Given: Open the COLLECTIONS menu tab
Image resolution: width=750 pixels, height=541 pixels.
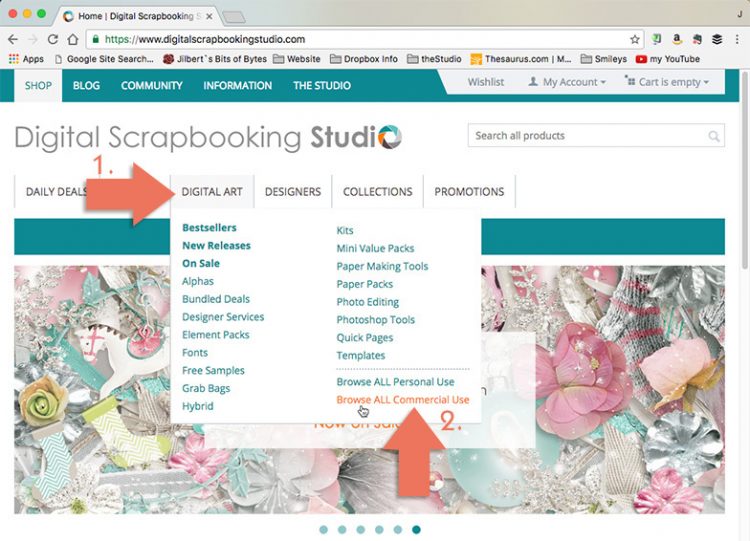Looking at the screenshot, I should pos(377,192).
